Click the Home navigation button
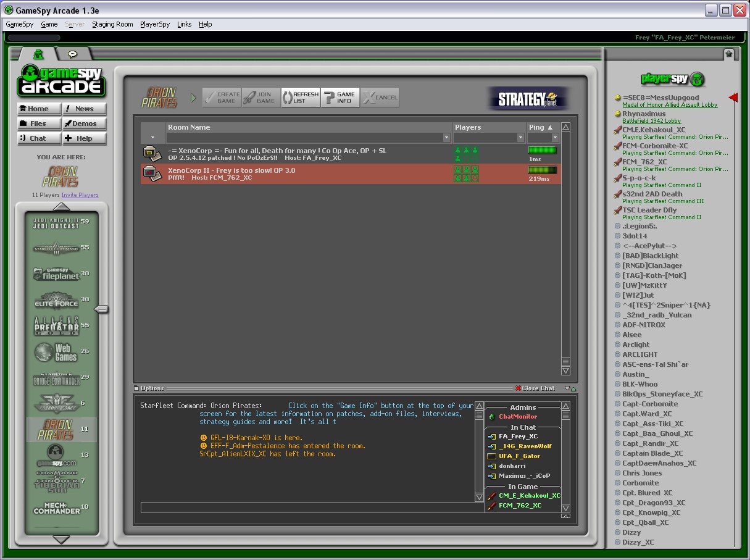The width and height of the screenshot is (750, 560). pos(39,109)
